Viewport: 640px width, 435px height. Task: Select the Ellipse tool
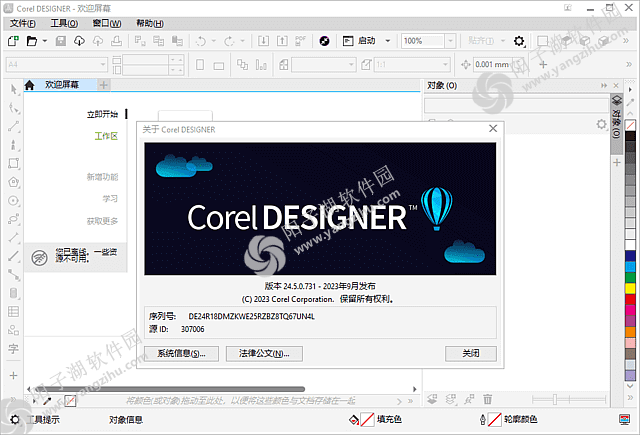click(13, 201)
